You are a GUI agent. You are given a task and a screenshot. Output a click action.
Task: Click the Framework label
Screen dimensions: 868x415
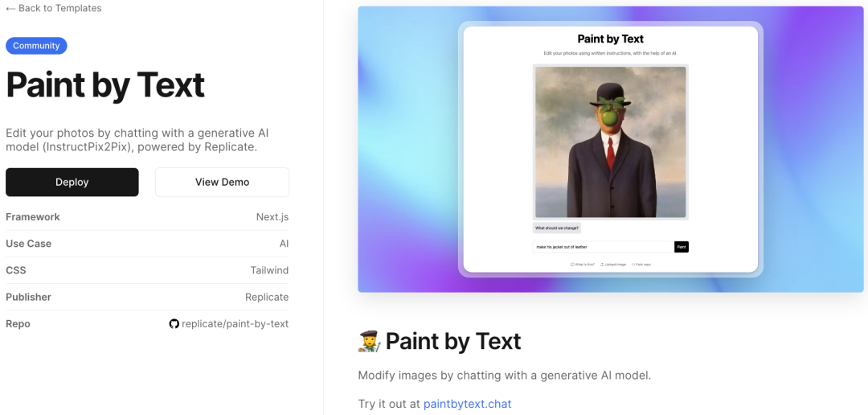coord(33,216)
